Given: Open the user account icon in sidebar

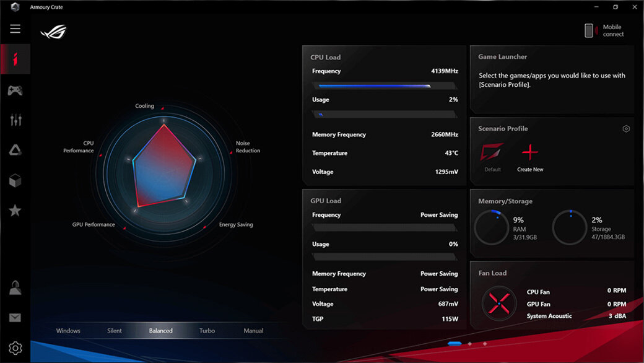Looking at the screenshot, I should [x=15, y=287].
